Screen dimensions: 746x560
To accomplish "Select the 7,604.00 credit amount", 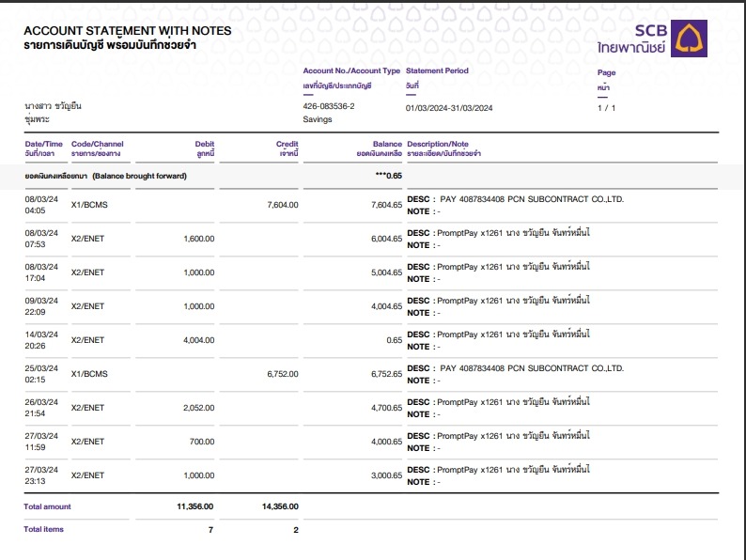I will (x=283, y=205).
